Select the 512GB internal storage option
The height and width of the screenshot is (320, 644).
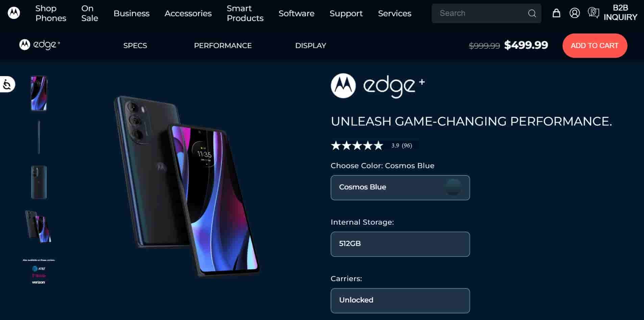click(400, 244)
